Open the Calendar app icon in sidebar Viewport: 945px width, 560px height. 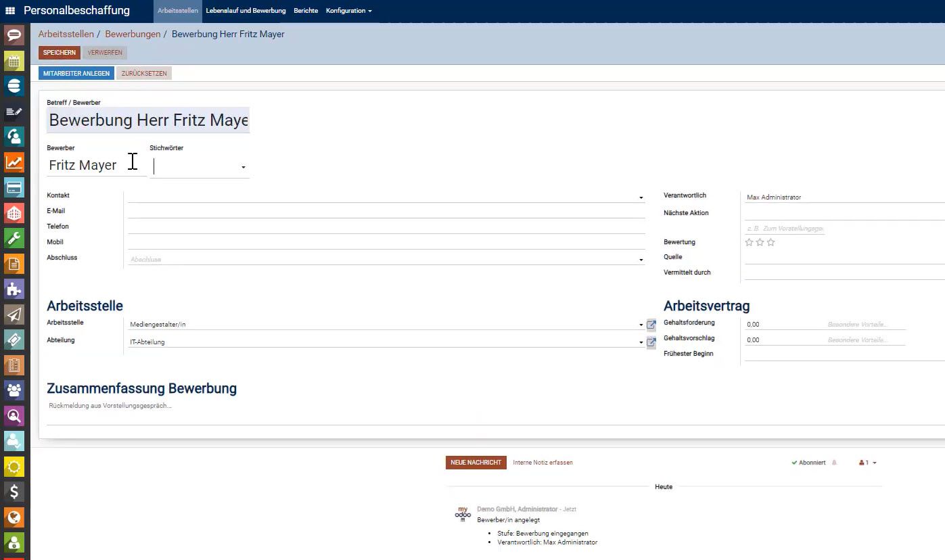tap(14, 61)
